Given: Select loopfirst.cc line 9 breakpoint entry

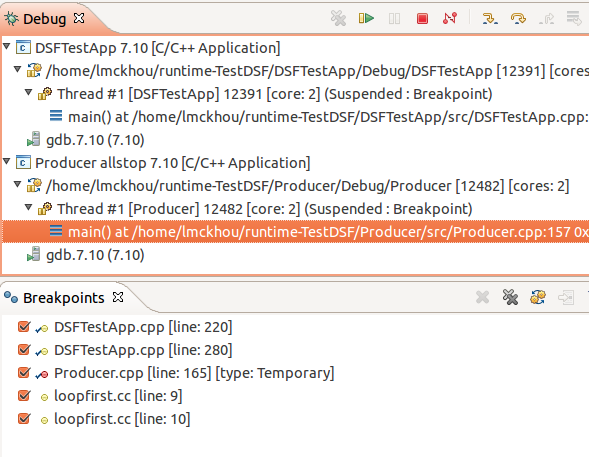Looking at the screenshot, I should pyautogui.click(x=118, y=396).
